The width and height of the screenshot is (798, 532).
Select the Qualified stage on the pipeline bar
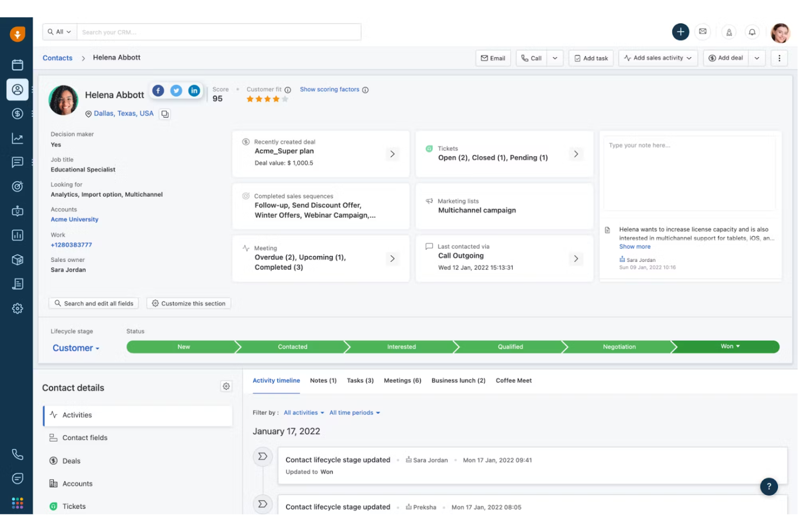click(x=510, y=347)
